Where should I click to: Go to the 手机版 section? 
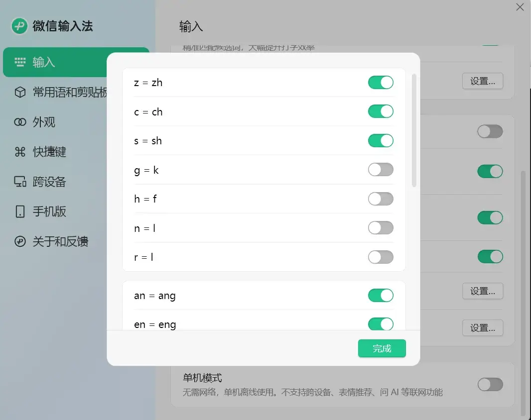55,211
